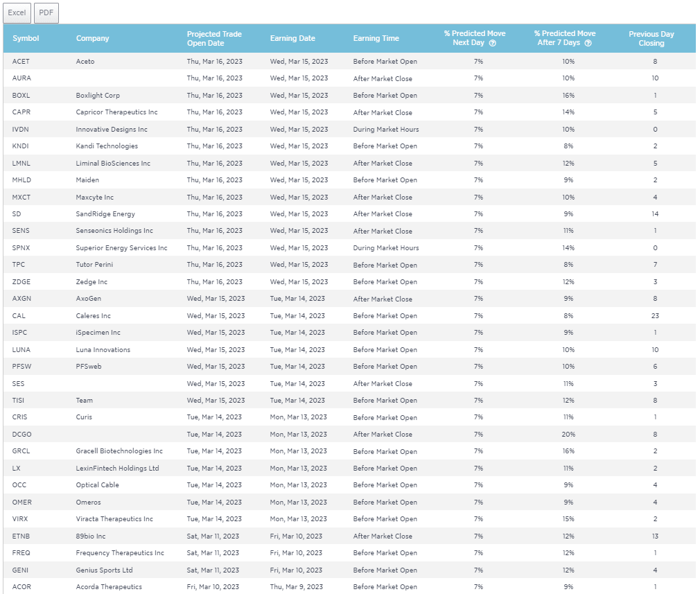
Task: Select the LMNL symbol cell
Action: click(21, 163)
